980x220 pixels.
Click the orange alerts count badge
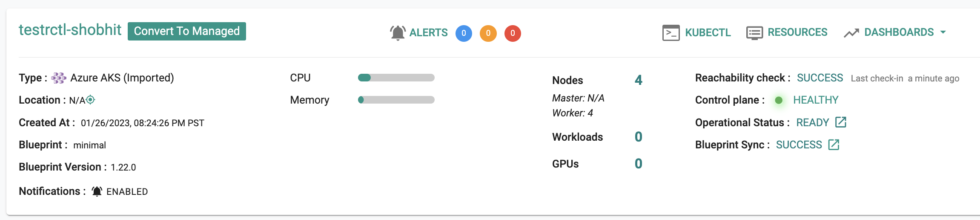point(488,33)
